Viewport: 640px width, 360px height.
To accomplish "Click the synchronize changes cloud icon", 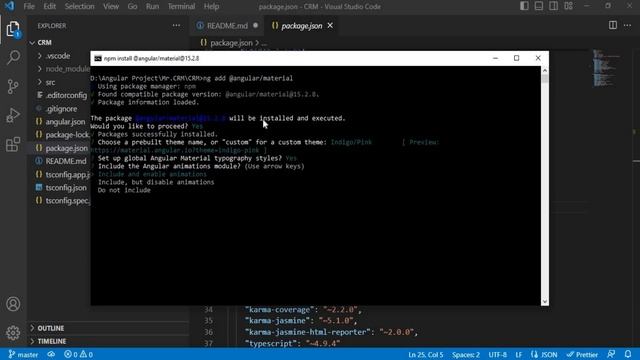I will (51, 354).
